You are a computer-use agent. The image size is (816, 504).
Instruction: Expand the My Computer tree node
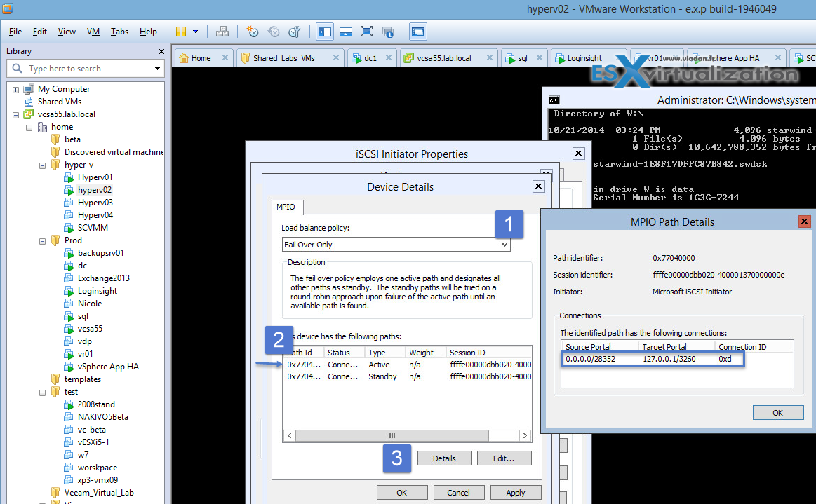[x=15, y=90]
